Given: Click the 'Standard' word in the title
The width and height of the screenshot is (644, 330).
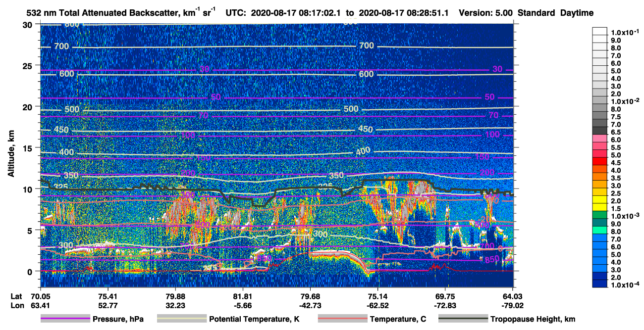Looking at the screenshot, I should 537,13.
